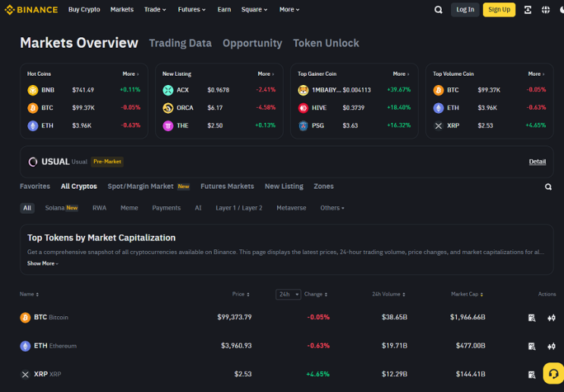564x392 pixels.
Task: Click the XRP icon in Top Volume Coin
Action: 439,126
